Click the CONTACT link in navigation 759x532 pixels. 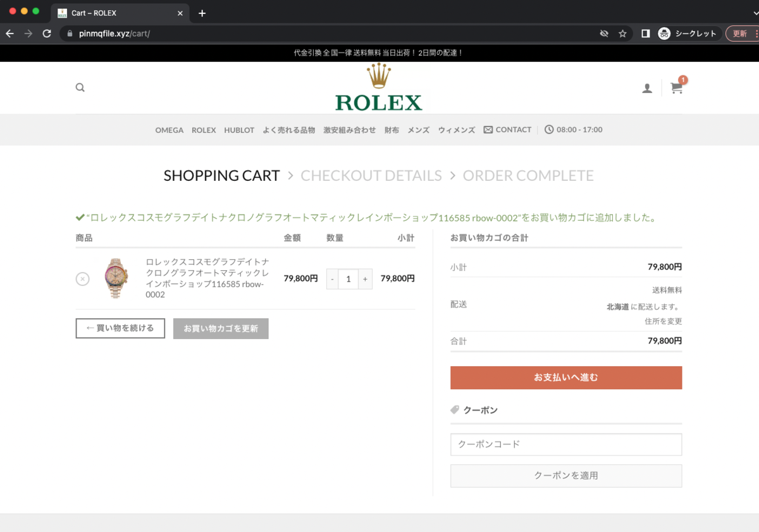[x=513, y=130]
